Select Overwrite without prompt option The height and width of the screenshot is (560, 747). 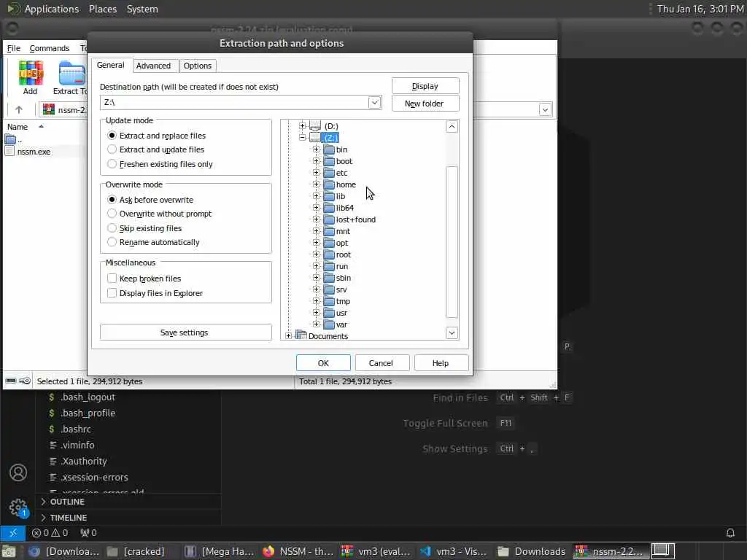tap(112, 214)
